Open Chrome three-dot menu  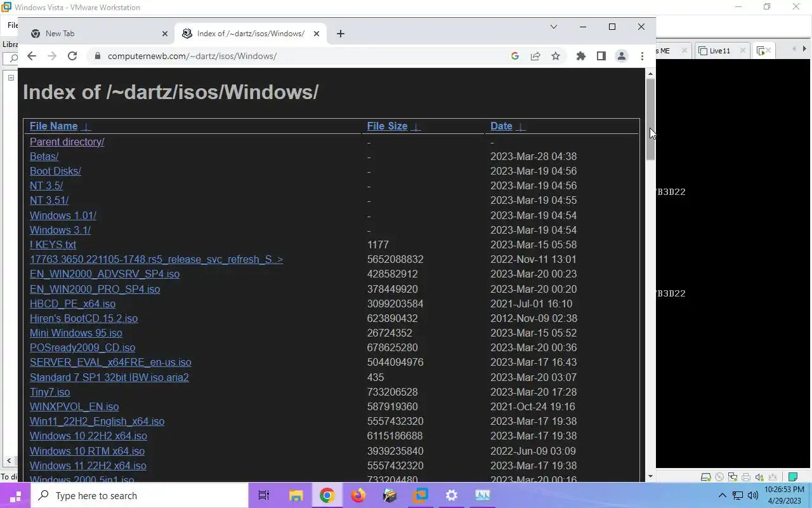pos(642,56)
